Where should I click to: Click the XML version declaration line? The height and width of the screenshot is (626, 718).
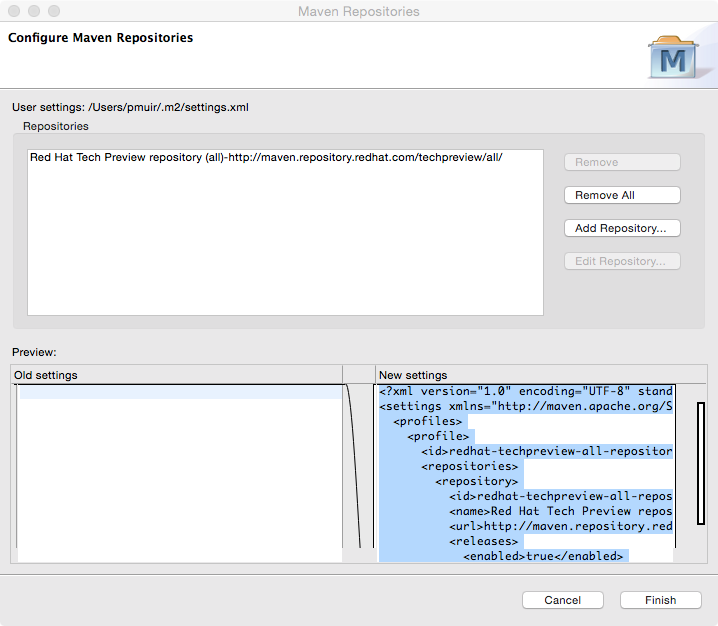(525, 392)
